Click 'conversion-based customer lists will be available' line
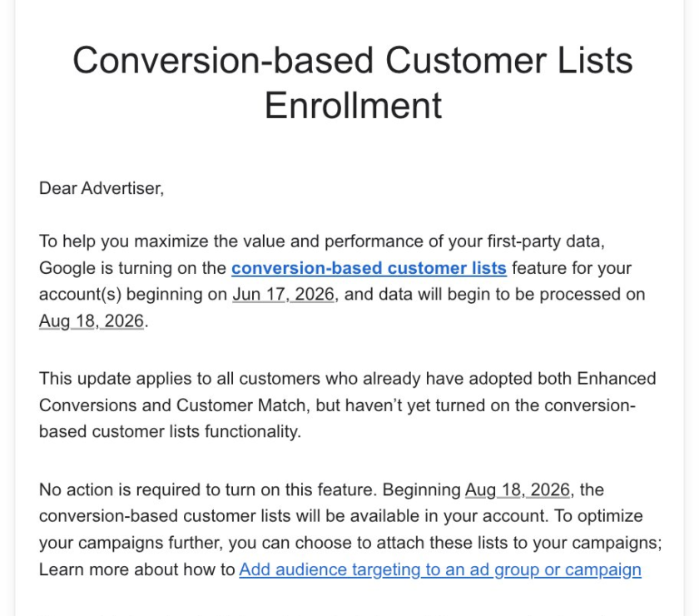 coord(341,516)
